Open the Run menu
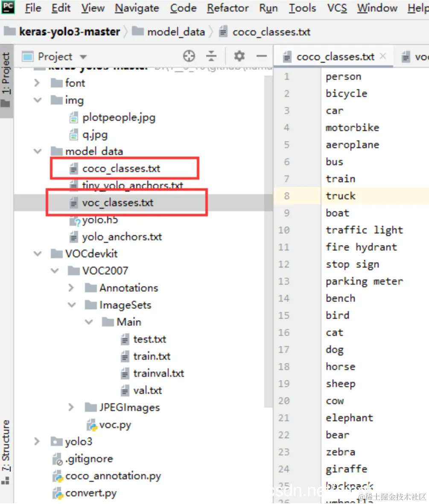The image size is (429, 504). pos(268,8)
